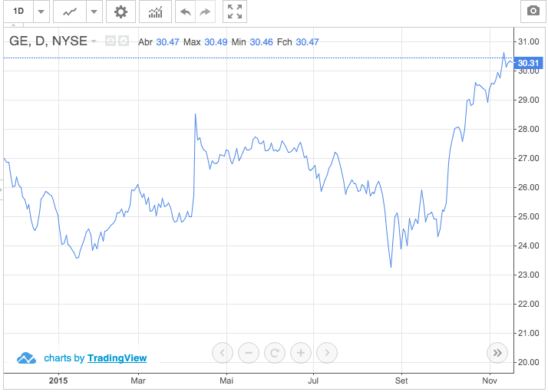Take a chart snapshot with the camera icon
This screenshot has height=392, width=548.
pos(532,12)
